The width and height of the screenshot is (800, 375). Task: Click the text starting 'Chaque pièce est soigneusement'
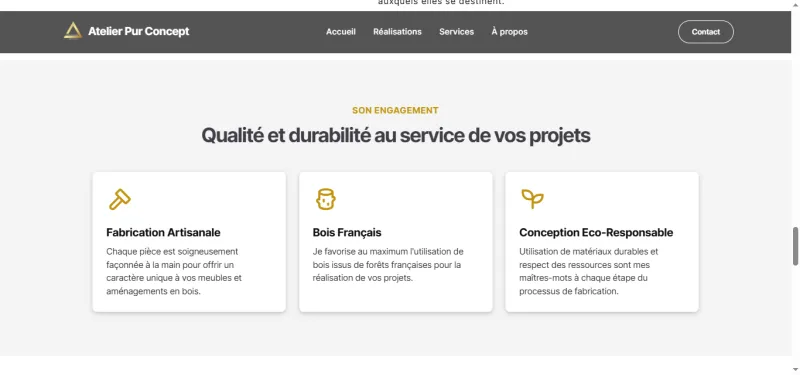point(174,271)
